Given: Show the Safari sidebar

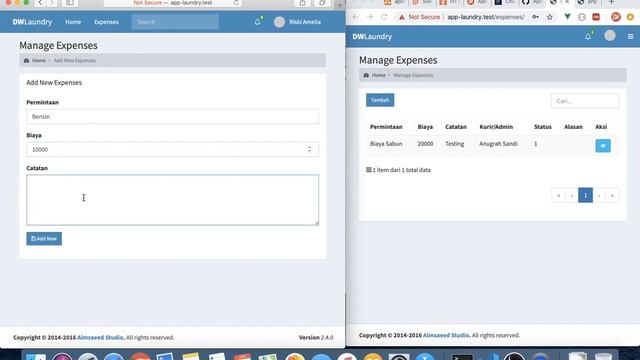Looking at the screenshot, I should 70,3.
